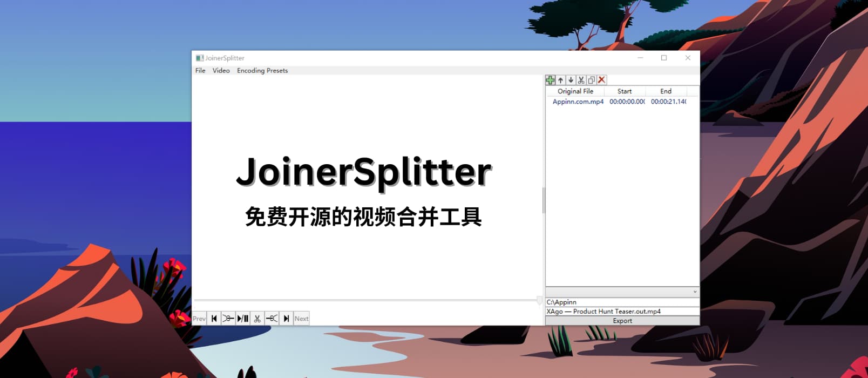Click the End time 00:00:21.14 cell
Screen dimensions: 868x378
[x=668, y=102]
